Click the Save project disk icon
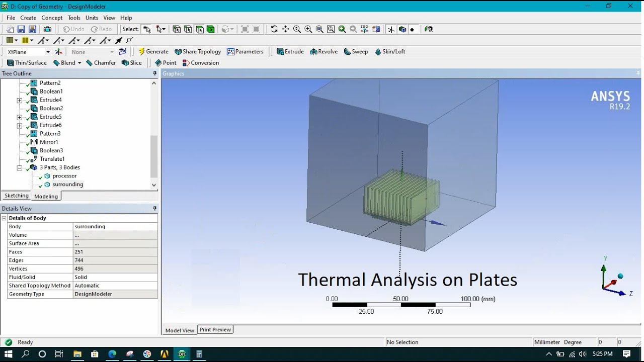 point(21,29)
